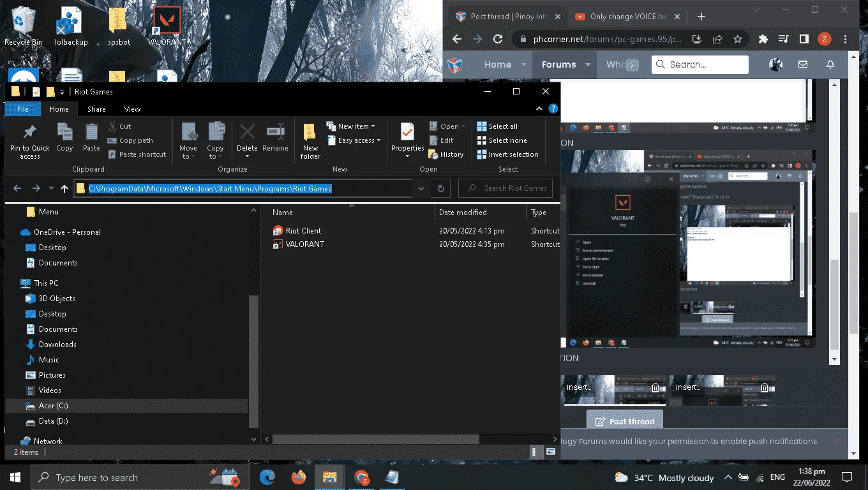This screenshot has width=868, height=490.
Task: Select Acer (C:) in navigation pane
Action: (53, 406)
